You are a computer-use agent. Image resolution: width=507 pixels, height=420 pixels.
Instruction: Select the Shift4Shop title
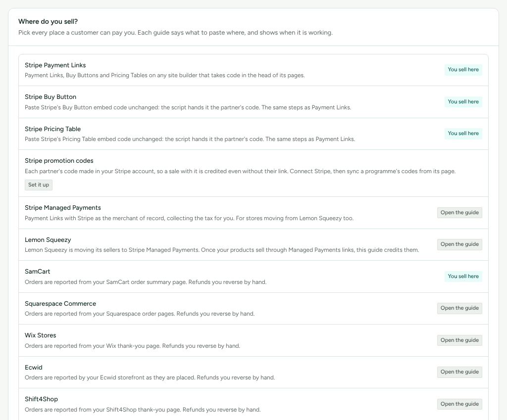[x=42, y=399]
